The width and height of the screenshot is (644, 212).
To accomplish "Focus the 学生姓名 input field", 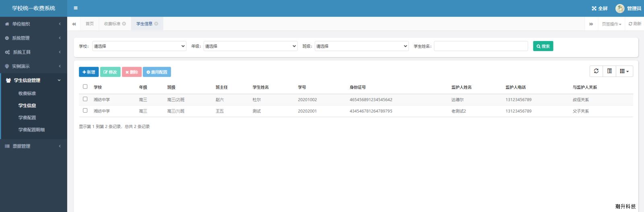I will pyautogui.click(x=481, y=46).
